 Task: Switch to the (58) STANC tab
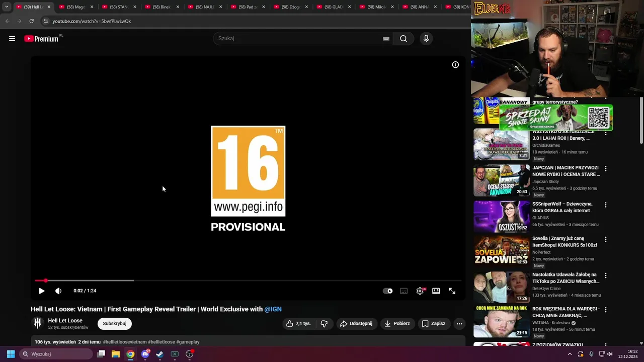pos(119,7)
